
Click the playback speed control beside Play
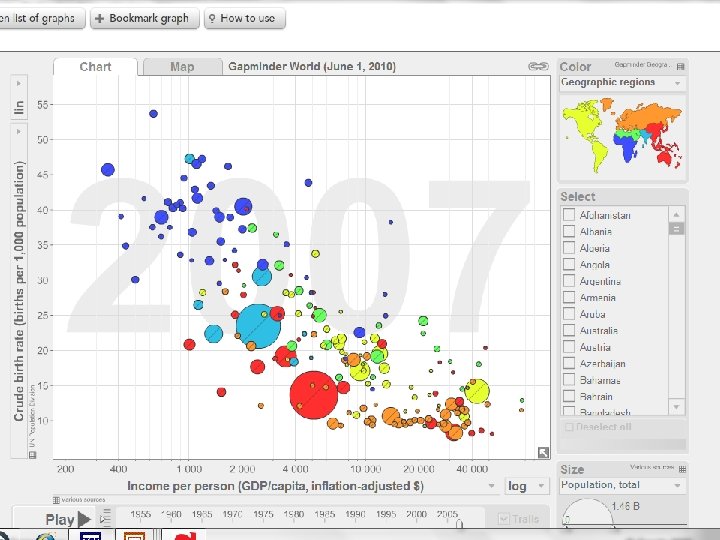click(x=106, y=516)
